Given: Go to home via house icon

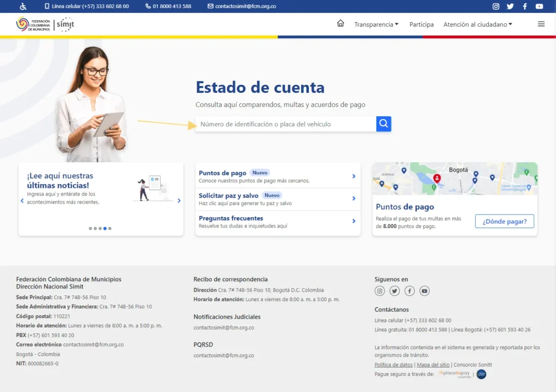Looking at the screenshot, I should coord(340,23).
